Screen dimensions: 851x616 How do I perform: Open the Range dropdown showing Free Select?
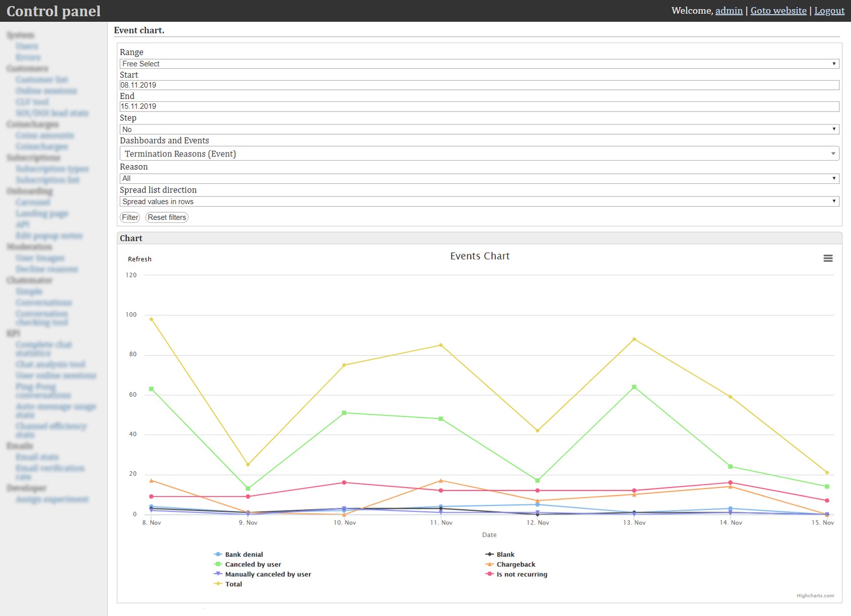point(479,64)
